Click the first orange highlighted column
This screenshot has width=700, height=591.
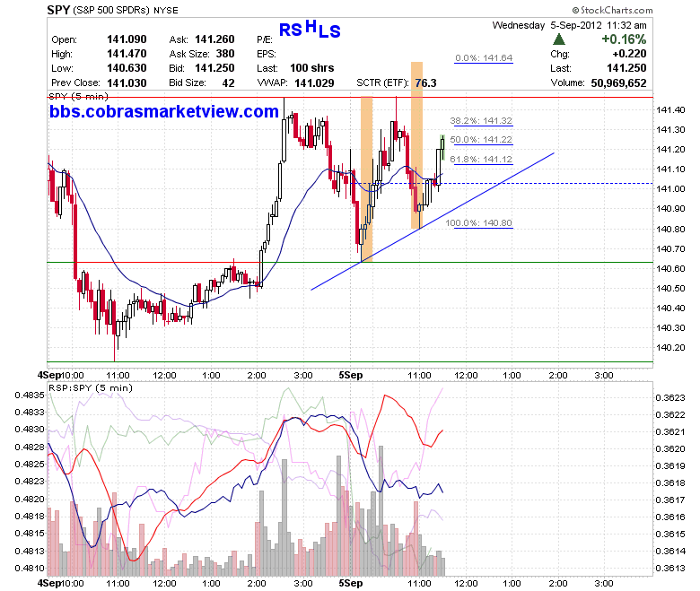366,178
